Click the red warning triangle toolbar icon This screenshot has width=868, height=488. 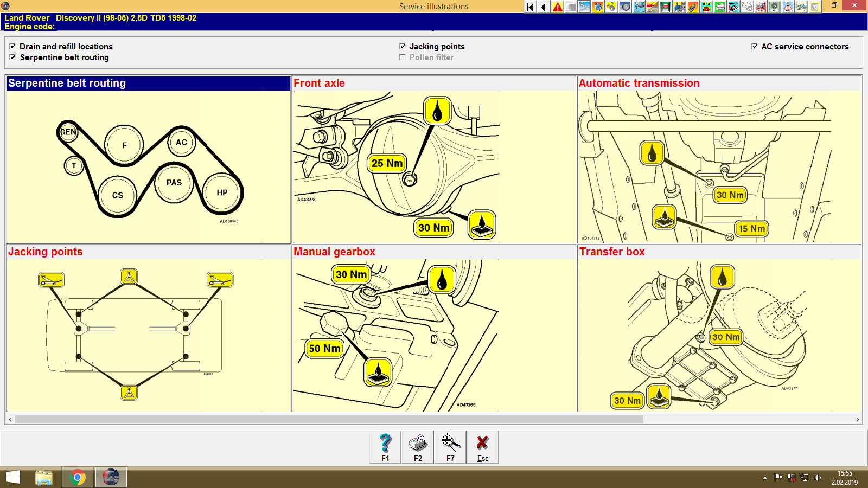click(557, 6)
